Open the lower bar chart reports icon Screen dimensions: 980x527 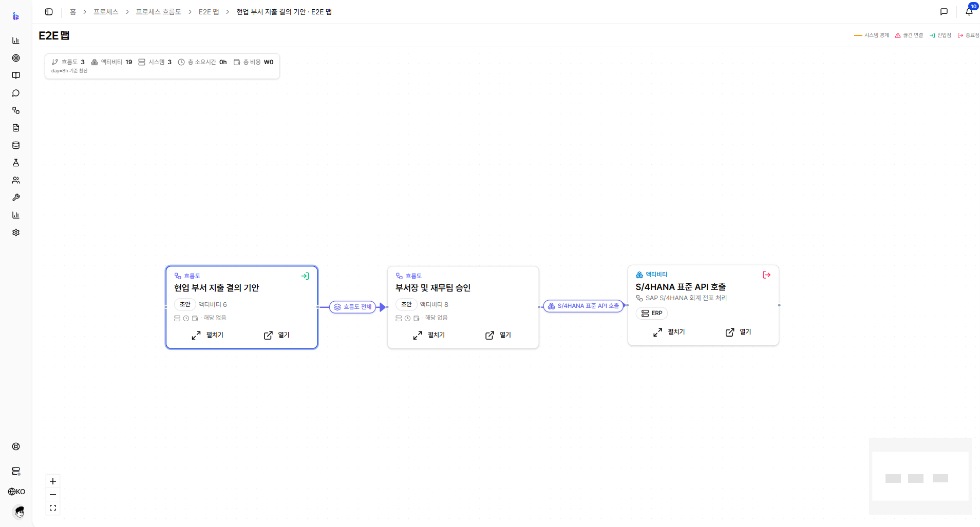16,215
